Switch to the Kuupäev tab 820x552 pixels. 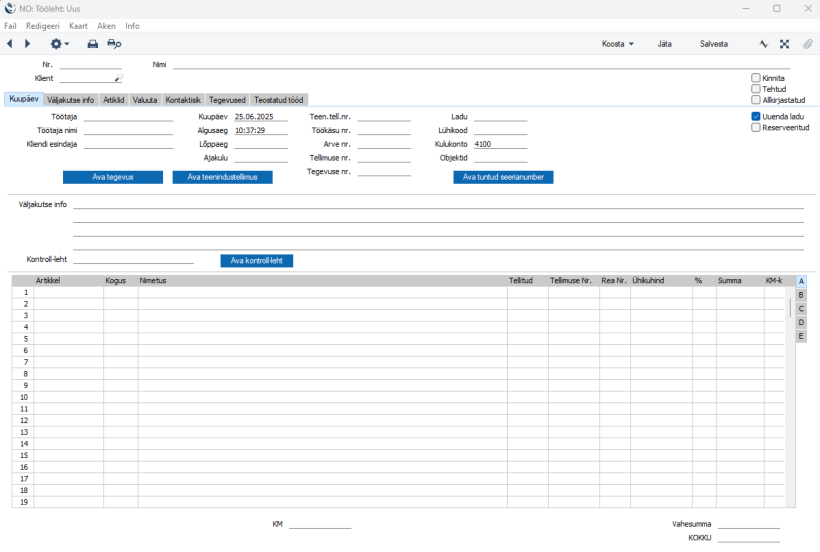click(x=24, y=99)
